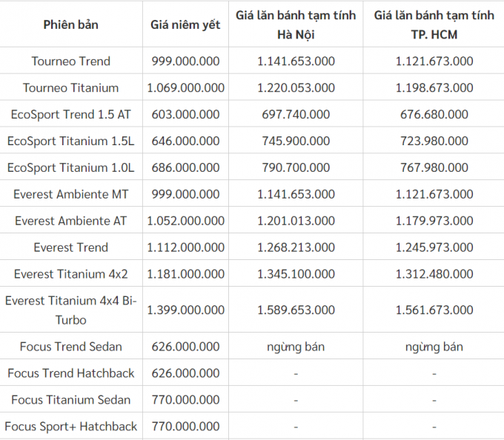Select Everest Titanium 4x2 TP. HCM price
The height and width of the screenshot is (440, 504).
click(x=434, y=274)
